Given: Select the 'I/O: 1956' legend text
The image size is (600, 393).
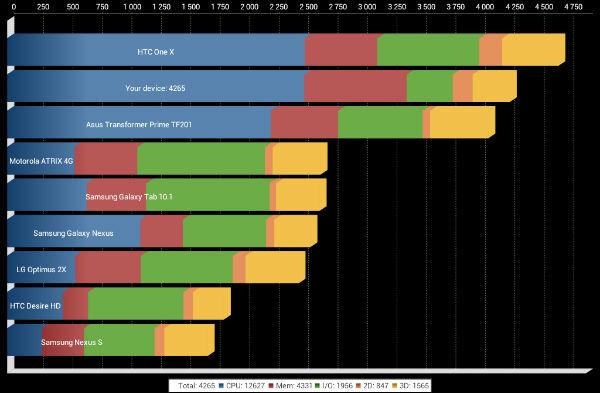Looking at the screenshot, I should (x=337, y=385).
